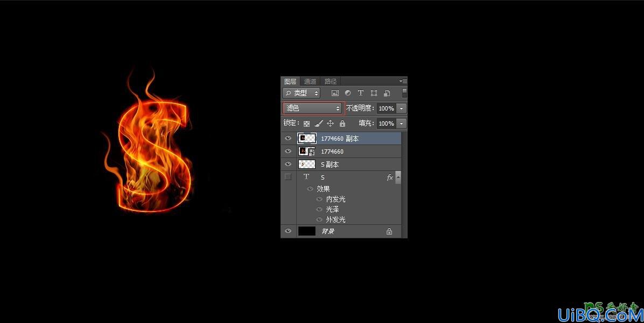The image size is (644, 323).
Task: Toggle 外发光 effect visibility
Action: [x=319, y=219]
